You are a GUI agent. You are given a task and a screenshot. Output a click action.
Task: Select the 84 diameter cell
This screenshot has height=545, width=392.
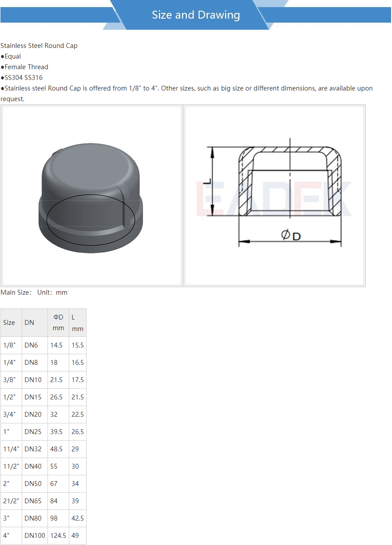tap(59, 501)
